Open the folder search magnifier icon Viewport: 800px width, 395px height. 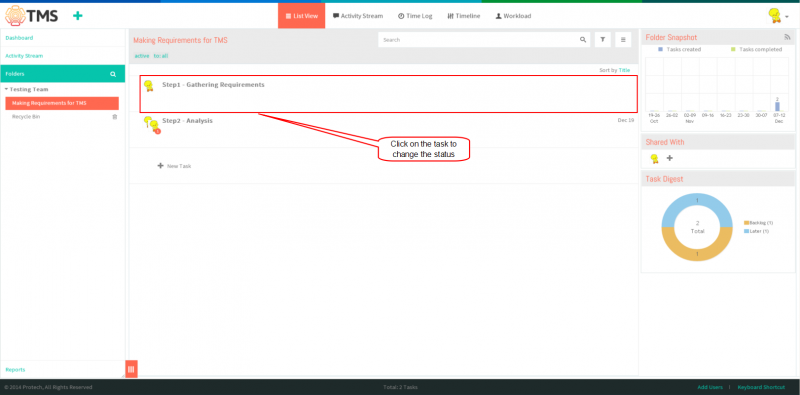113,74
